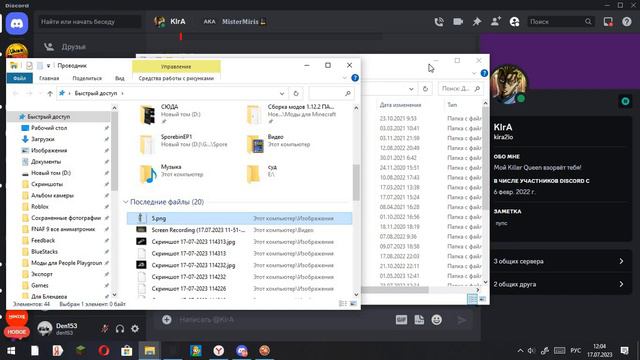The image size is (640, 360).
Task: Collapse the Последние файлы section
Action: (126, 202)
